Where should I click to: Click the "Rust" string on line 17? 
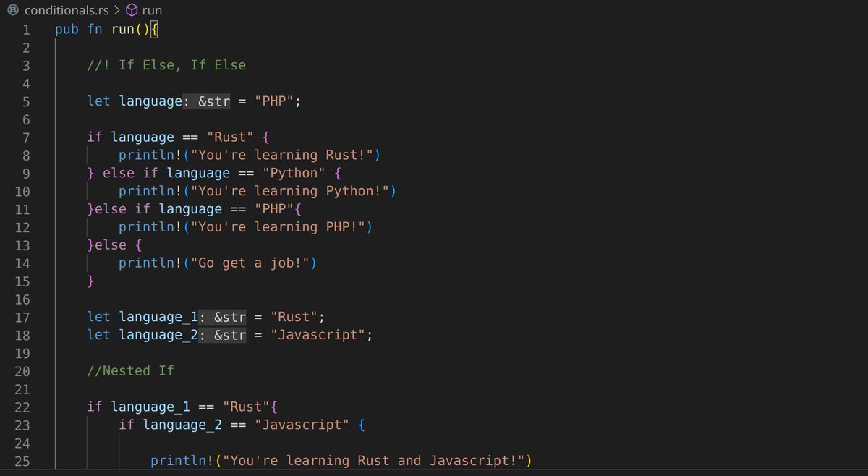(293, 317)
